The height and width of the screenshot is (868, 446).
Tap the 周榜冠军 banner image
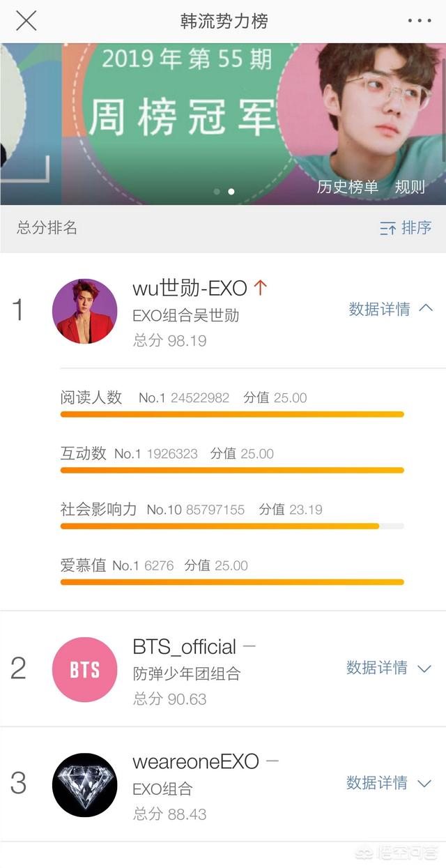(223, 124)
